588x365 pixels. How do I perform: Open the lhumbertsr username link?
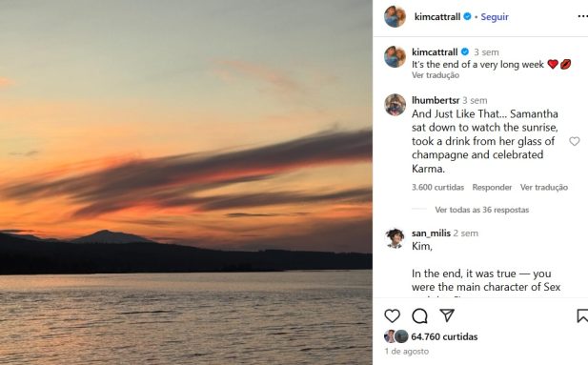point(436,100)
